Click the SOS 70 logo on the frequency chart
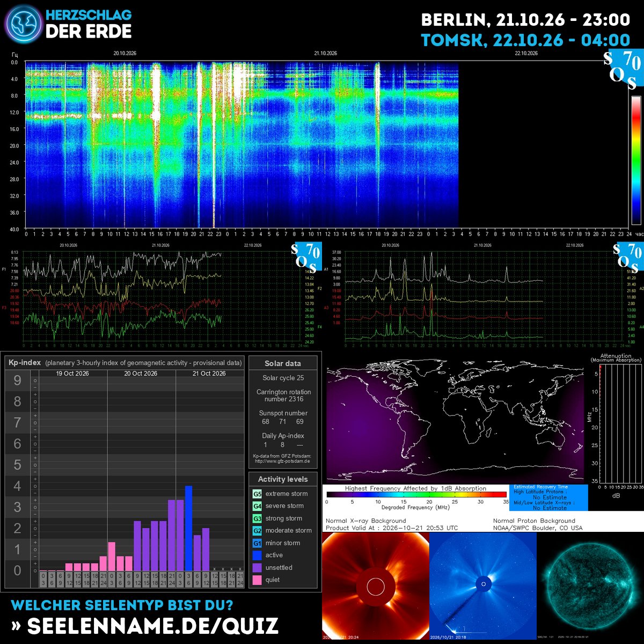This screenshot has height=644, width=644. pos(306,257)
